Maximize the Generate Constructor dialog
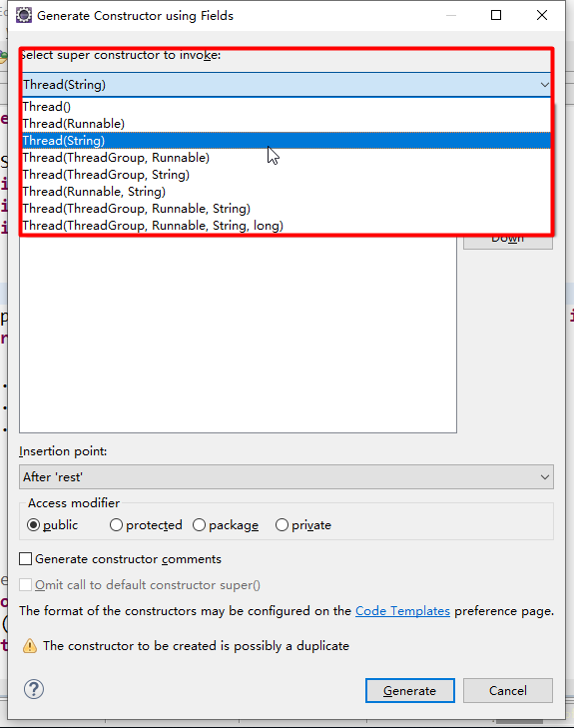 click(496, 15)
